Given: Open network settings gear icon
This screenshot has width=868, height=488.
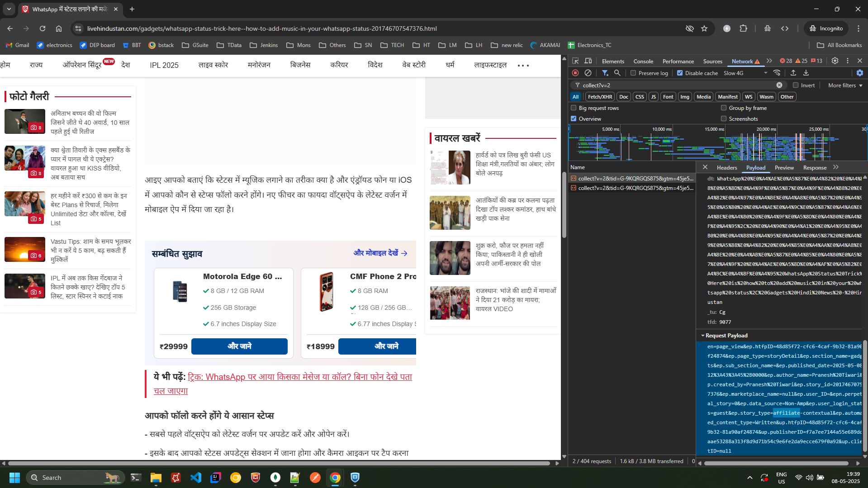Looking at the screenshot, I should pos(860,73).
